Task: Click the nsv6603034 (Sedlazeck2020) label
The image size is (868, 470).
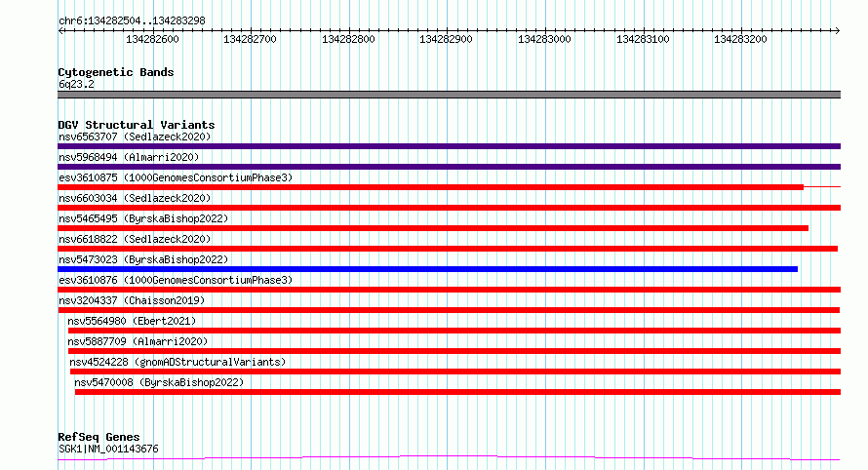Action: (x=135, y=198)
